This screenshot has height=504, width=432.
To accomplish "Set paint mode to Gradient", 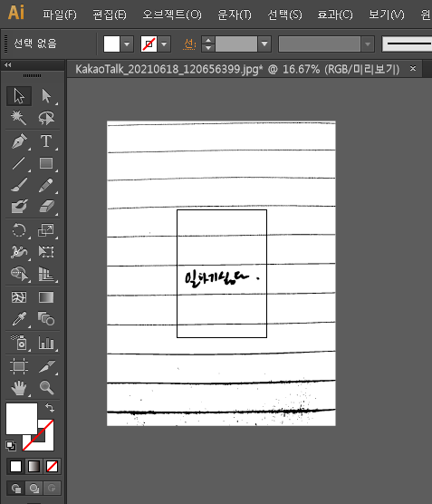I will 34,466.
